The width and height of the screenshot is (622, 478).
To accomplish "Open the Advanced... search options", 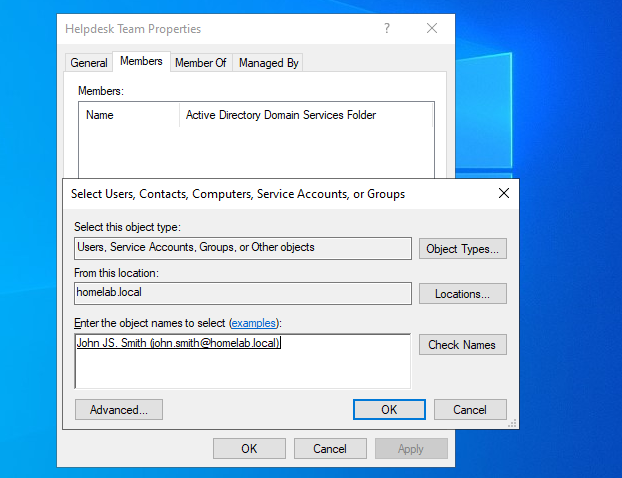I will point(119,409).
